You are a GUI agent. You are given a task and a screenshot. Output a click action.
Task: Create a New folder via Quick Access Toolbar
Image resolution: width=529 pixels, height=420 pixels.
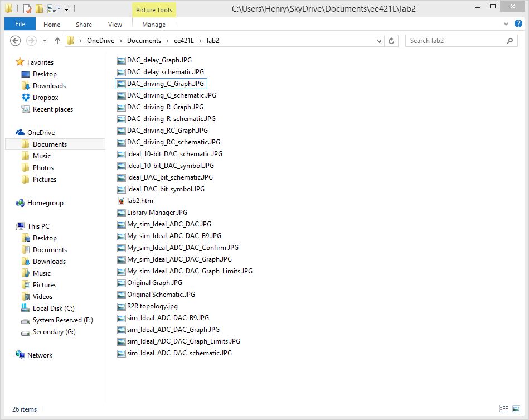click(x=39, y=8)
